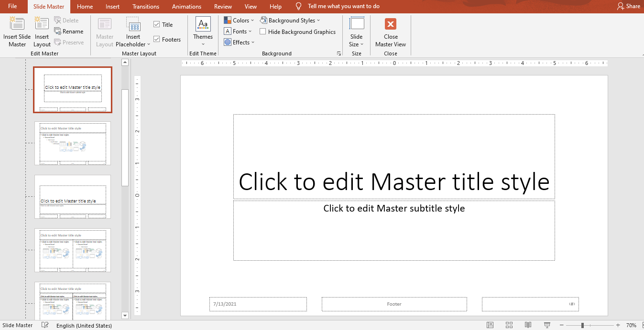Switch to the Home tab
The height and width of the screenshot is (330, 644).
click(x=85, y=6)
